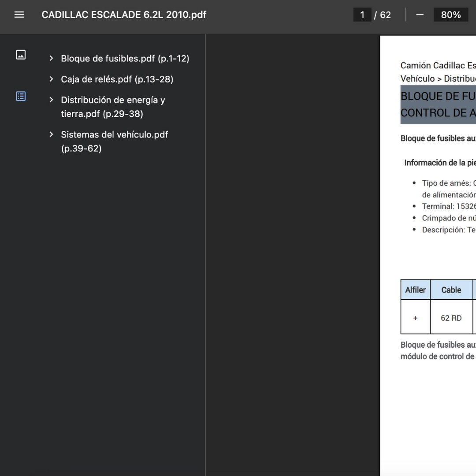Open bookmark Distribución de energía y tierra.pdf
This screenshot has height=476, width=476.
(113, 107)
